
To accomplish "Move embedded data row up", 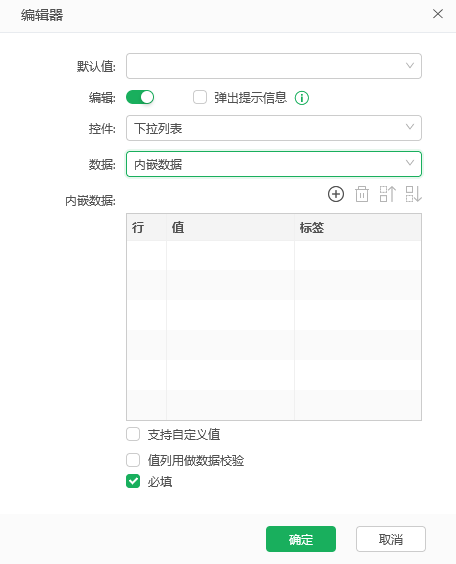I will (x=388, y=194).
